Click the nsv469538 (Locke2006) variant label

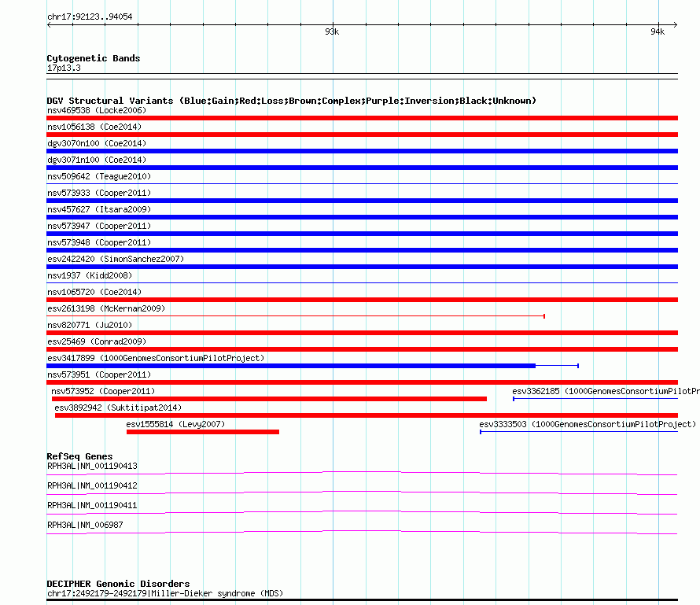(97, 110)
